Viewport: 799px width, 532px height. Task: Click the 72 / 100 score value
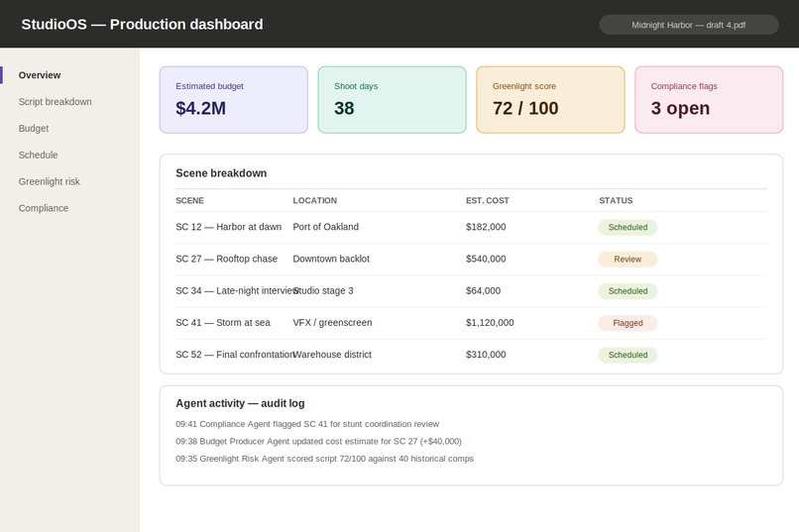(525, 108)
